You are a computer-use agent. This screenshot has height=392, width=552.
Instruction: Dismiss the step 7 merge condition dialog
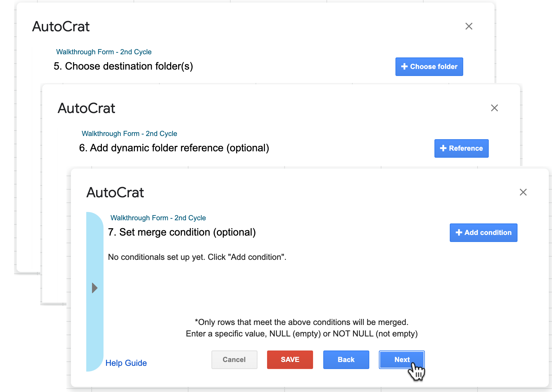(x=523, y=192)
